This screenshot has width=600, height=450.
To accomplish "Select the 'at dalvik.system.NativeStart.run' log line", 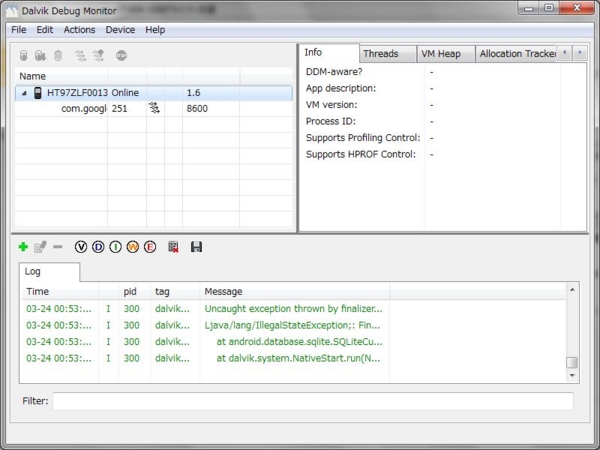I will 294,358.
